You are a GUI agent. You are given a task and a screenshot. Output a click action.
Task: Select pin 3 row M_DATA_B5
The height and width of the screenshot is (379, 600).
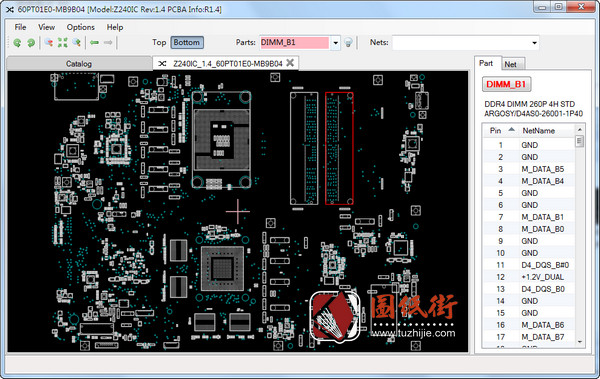[528, 169]
